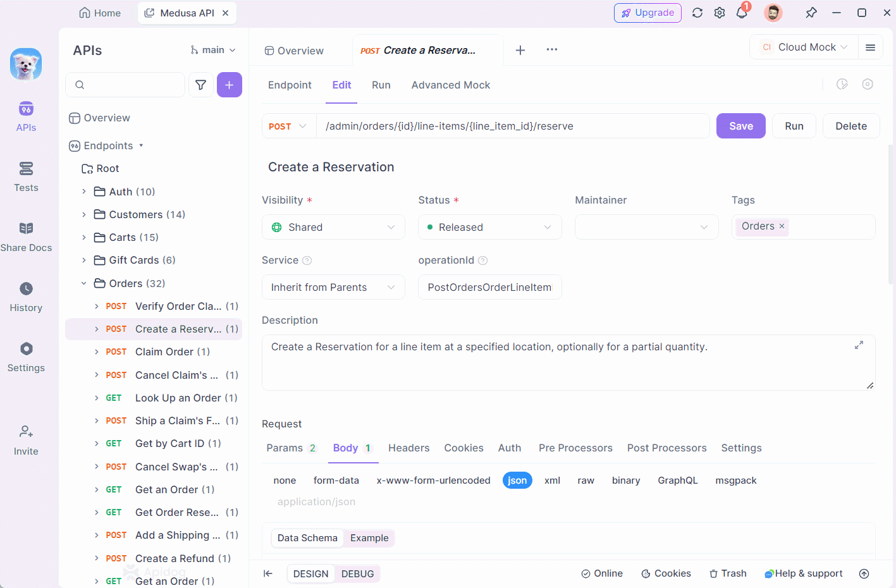The image size is (896, 588).
Task: Open the gear settings icon in title bar
Action: pos(720,13)
